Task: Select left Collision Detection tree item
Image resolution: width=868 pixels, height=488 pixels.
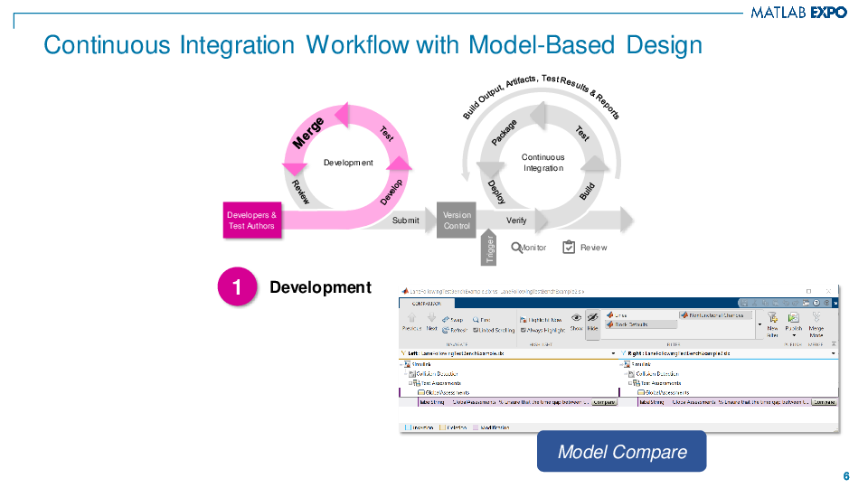Action: (433, 374)
